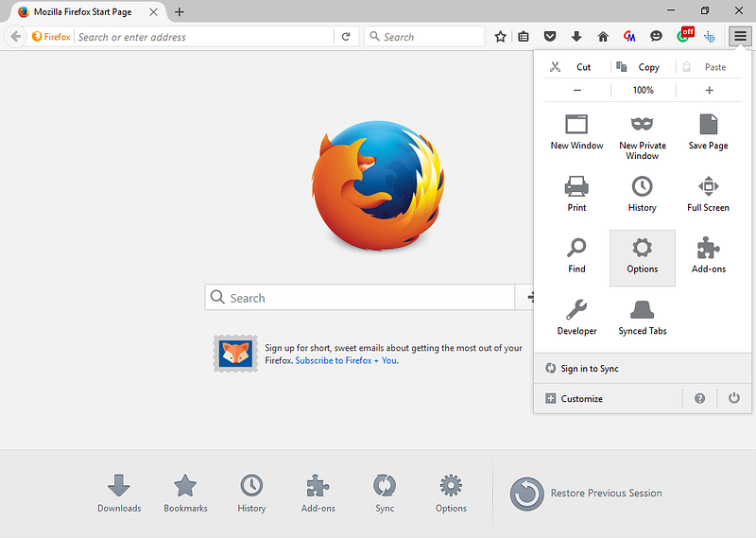
Task: Click the Firefox identity label in address bar
Action: click(x=51, y=37)
